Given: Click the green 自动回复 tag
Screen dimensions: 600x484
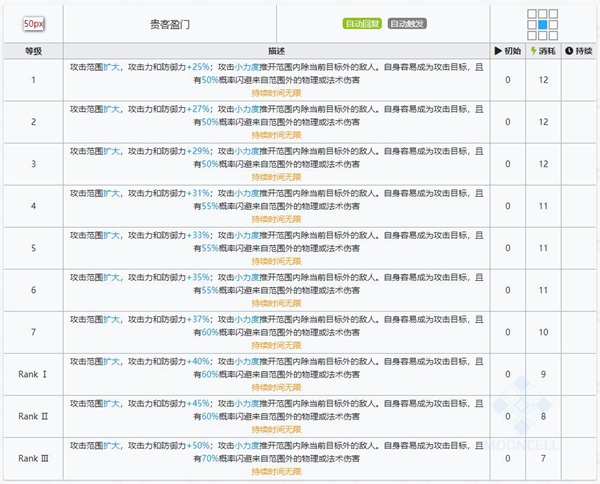Looking at the screenshot, I should coord(362,24).
